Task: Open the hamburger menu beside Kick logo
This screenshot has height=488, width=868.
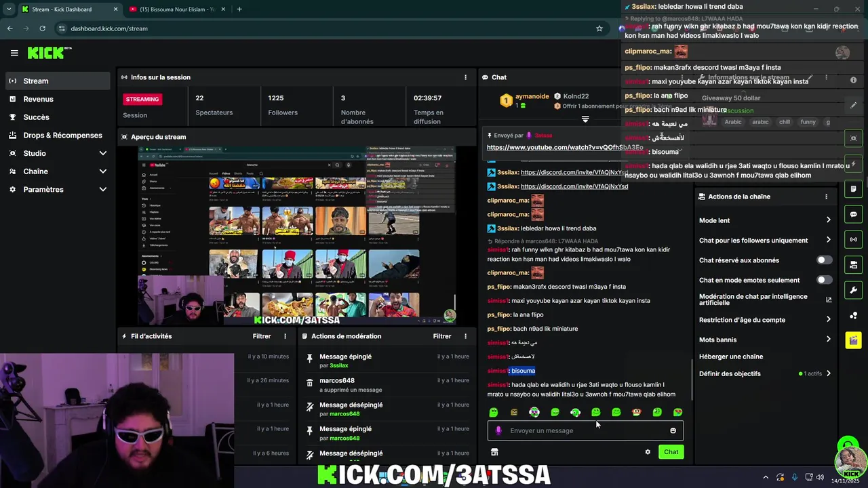Action: [14, 53]
